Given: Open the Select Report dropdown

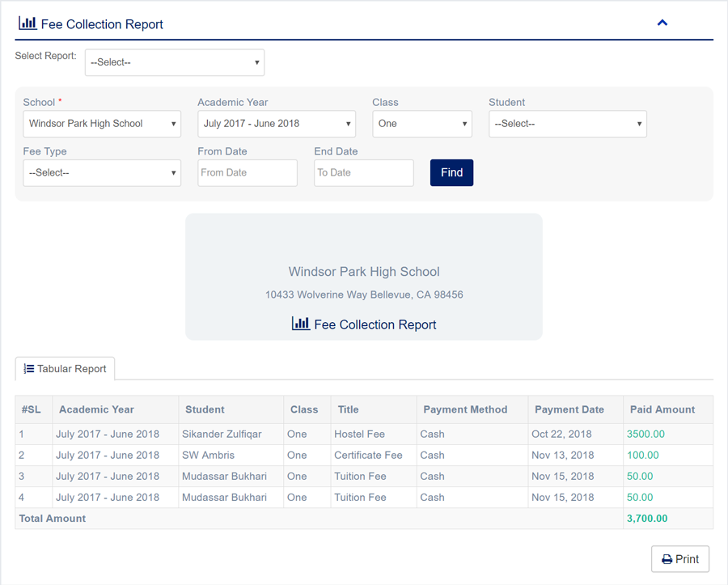Looking at the screenshot, I should pos(175,62).
